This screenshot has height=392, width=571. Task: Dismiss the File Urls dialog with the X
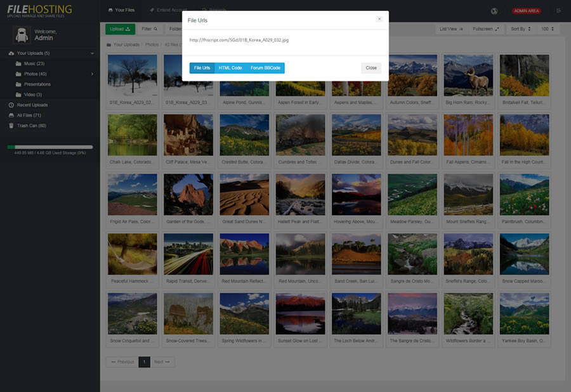point(379,19)
